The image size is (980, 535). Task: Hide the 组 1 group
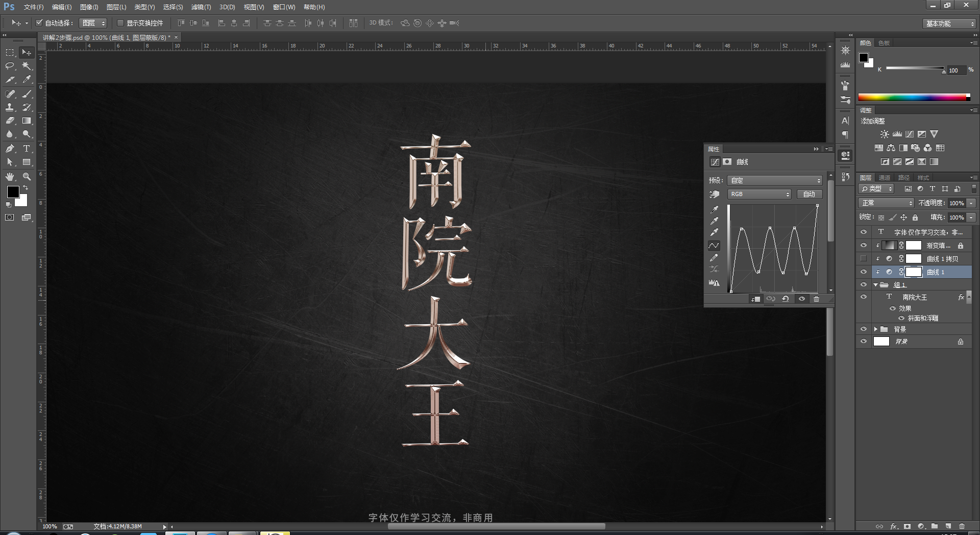coord(864,285)
